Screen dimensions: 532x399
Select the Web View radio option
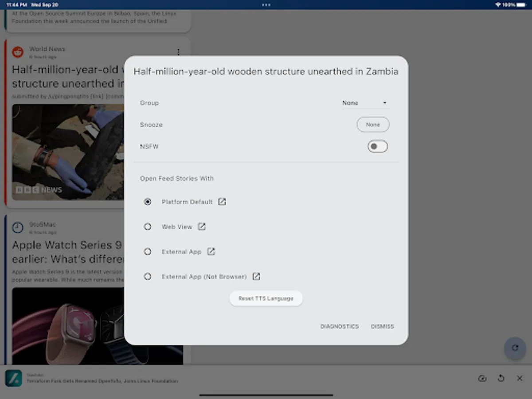pyautogui.click(x=148, y=227)
